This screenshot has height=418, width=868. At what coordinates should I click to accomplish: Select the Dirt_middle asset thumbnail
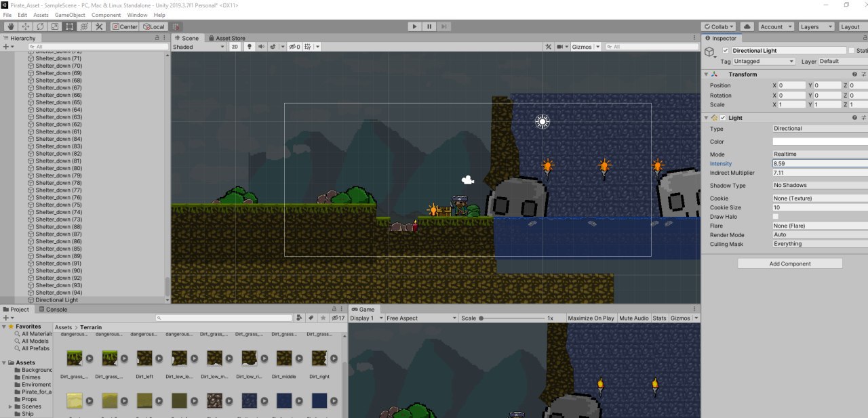[x=284, y=358]
